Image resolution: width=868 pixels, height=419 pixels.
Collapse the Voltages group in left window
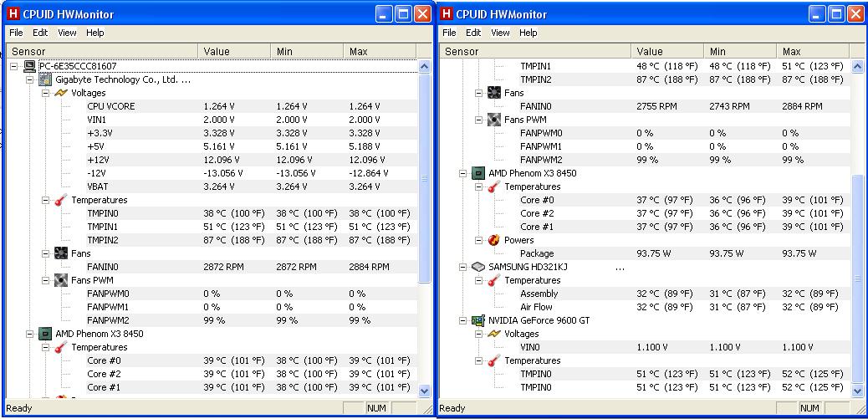coord(45,93)
